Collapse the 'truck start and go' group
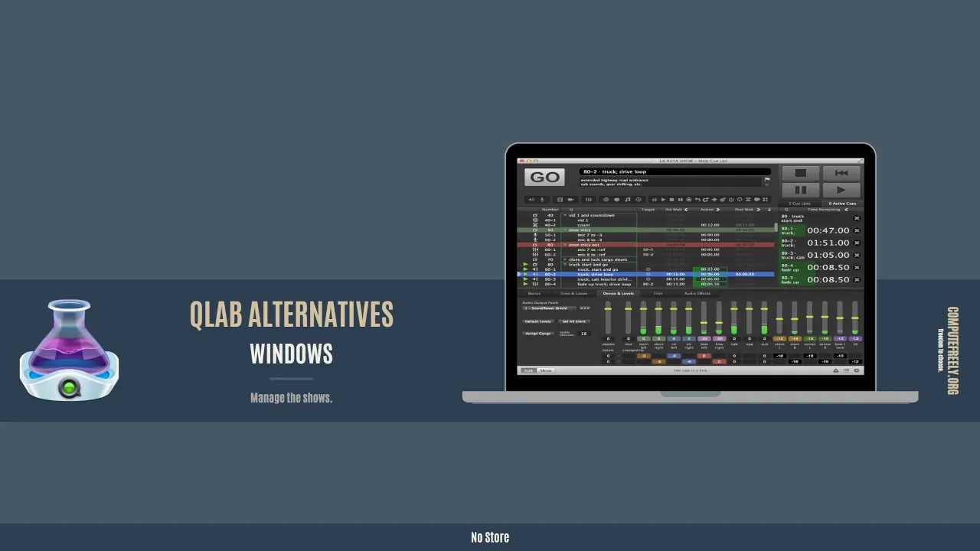The image size is (980, 551). (567, 265)
